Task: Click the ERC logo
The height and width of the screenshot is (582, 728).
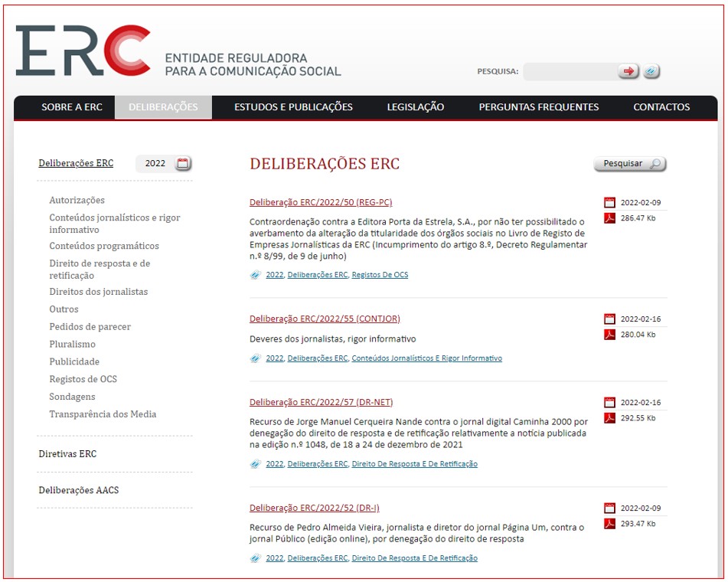Action: click(x=83, y=51)
